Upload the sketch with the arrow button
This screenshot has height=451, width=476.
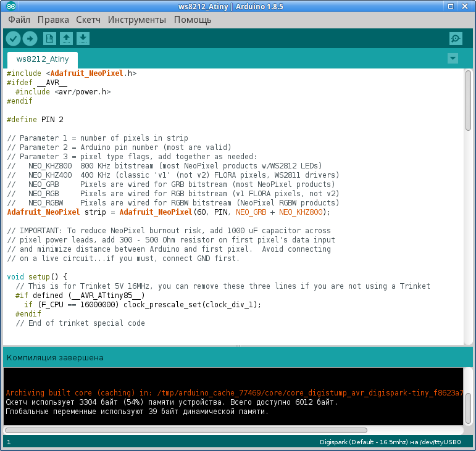point(30,39)
